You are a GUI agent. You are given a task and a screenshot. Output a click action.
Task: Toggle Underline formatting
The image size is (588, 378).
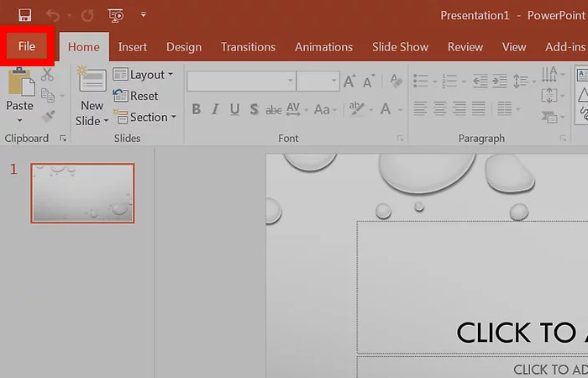[x=234, y=109]
